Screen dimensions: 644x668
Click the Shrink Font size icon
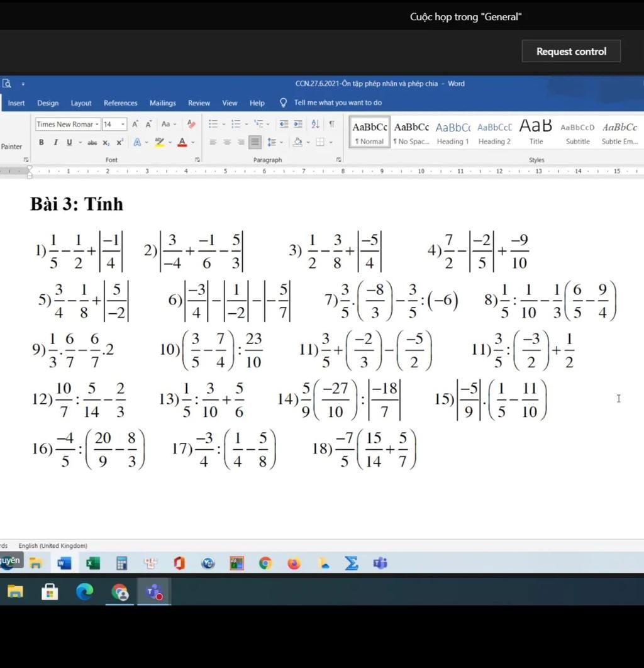point(148,124)
